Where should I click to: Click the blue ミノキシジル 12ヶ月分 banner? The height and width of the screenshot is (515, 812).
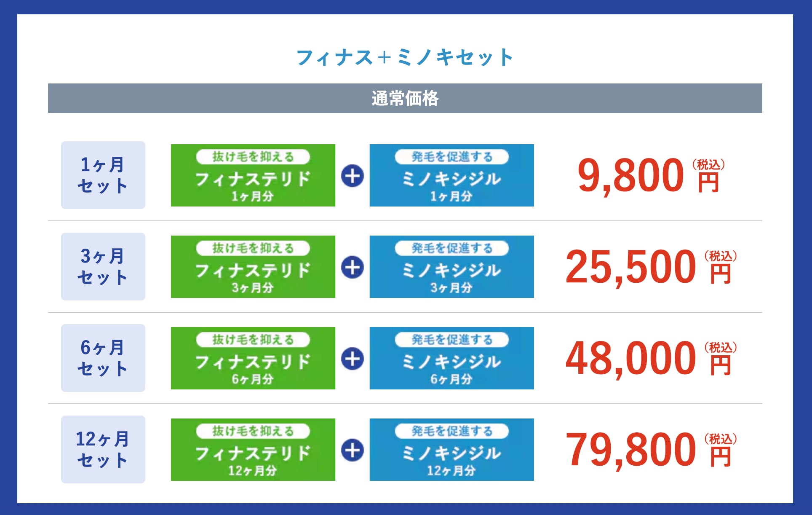coord(451,450)
